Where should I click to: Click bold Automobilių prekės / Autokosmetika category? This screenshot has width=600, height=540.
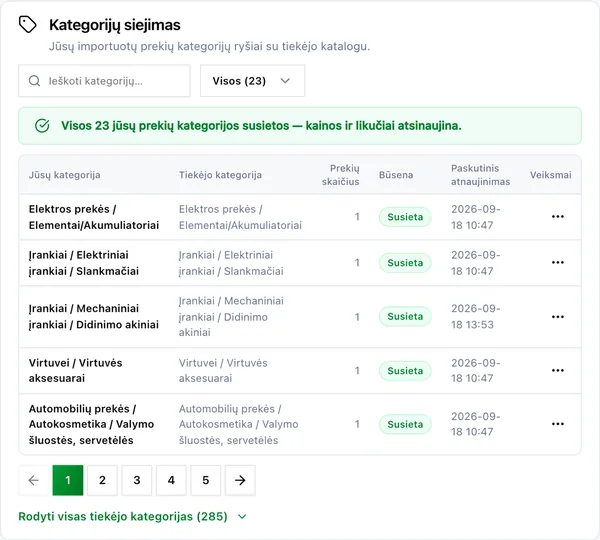pos(91,424)
